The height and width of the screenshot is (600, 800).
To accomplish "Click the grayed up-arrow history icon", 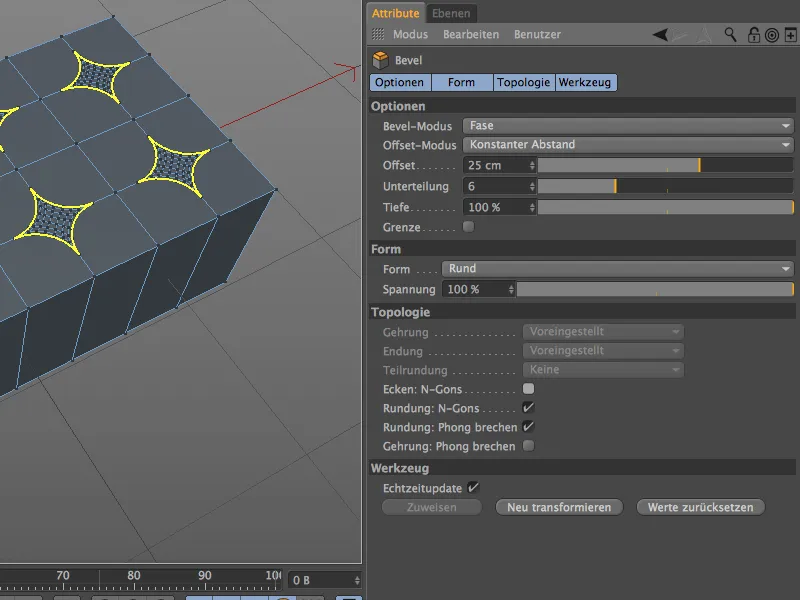I will 702,34.
